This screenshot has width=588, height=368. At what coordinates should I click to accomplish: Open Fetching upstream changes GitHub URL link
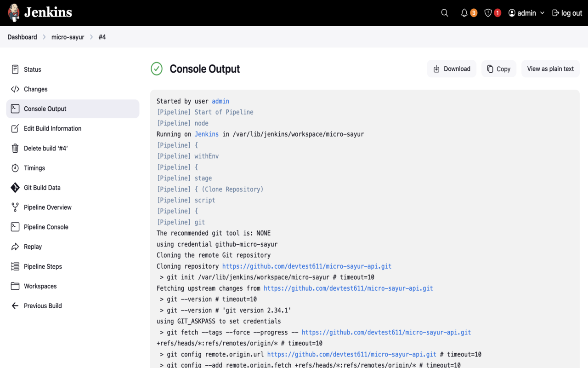click(x=348, y=288)
